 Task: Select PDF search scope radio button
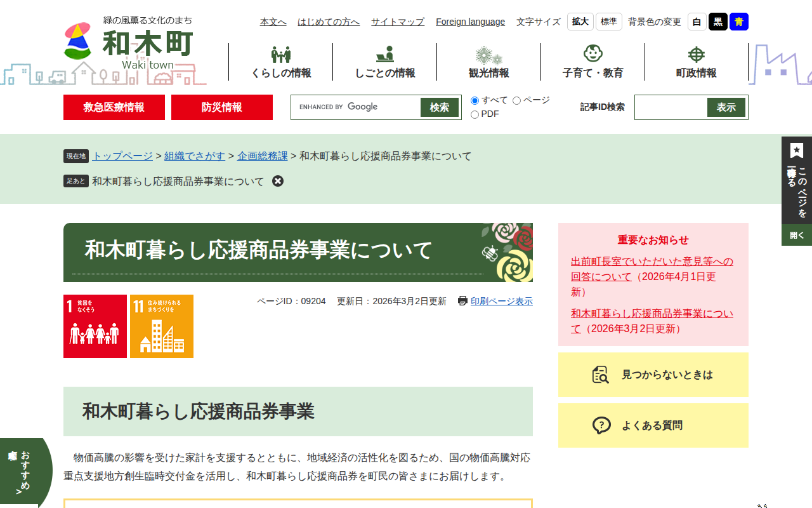(x=475, y=114)
